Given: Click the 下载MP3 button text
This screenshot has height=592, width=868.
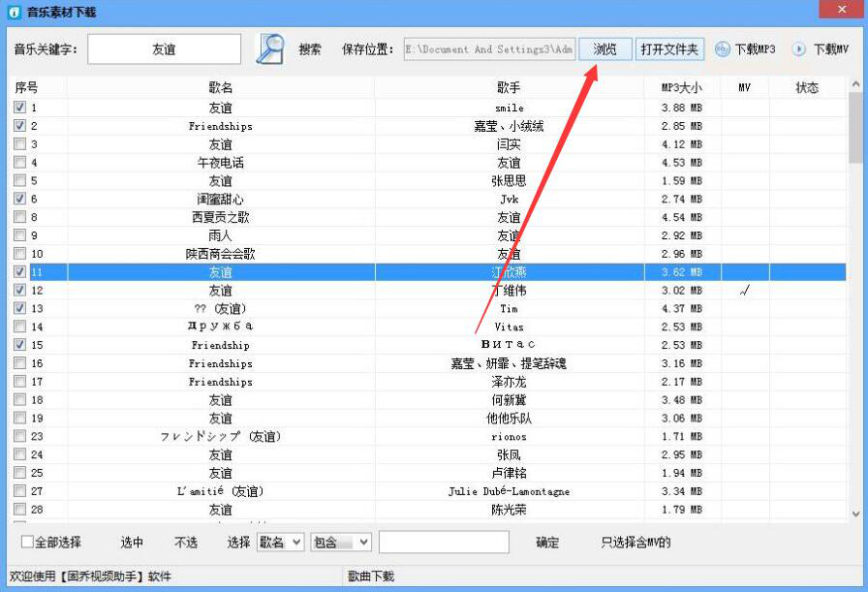Looking at the screenshot, I should coord(755,49).
